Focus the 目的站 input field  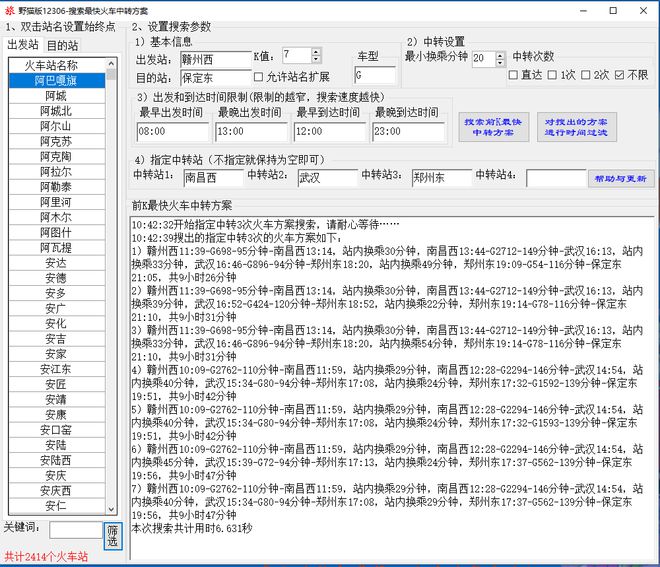(216, 78)
